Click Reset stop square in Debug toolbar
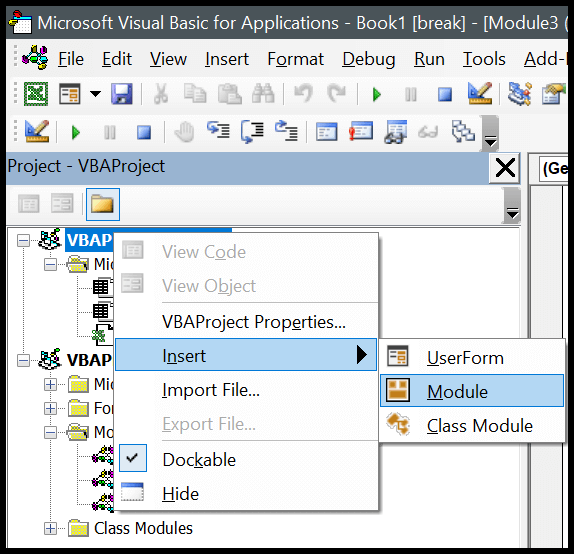Viewport: 574px width, 554px height. 144,133
